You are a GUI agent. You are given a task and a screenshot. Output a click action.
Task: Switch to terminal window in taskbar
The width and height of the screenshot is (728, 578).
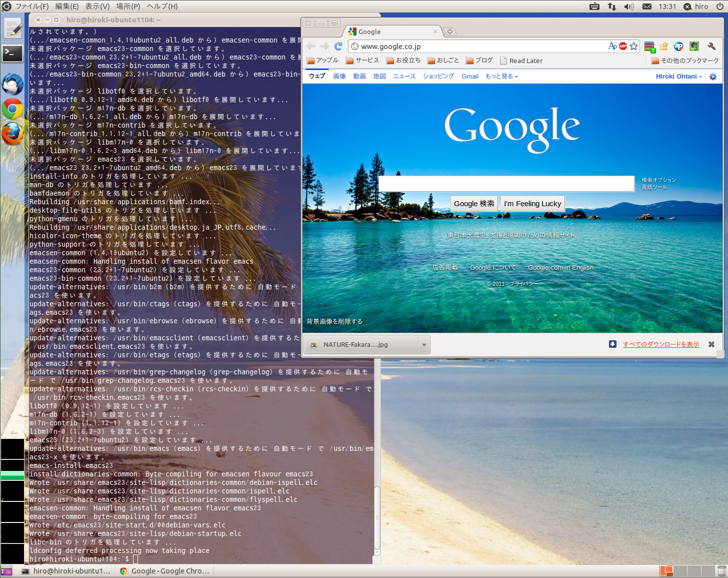pyautogui.click(x=66, y=571)
